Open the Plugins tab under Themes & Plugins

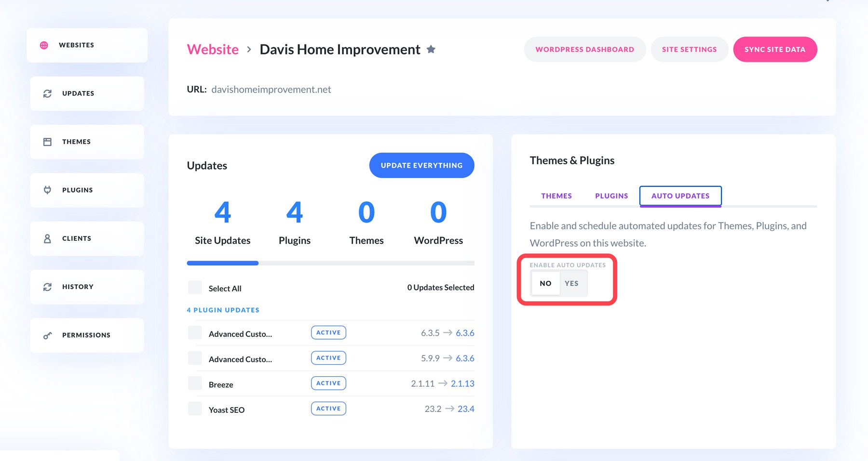(x=611, y=196)
